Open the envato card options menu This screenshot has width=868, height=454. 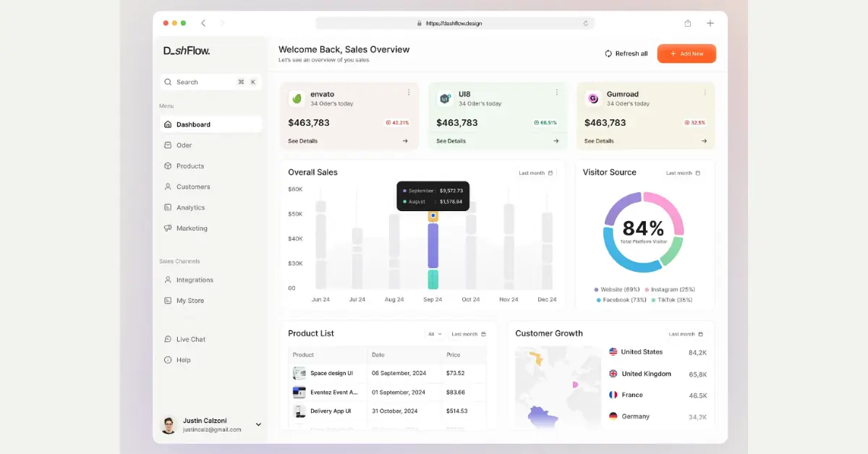click(409, 92)
